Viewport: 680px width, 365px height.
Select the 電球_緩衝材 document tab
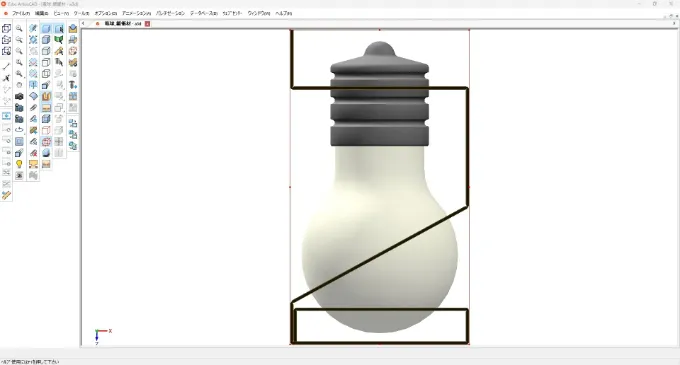click(x=123, y=24)
